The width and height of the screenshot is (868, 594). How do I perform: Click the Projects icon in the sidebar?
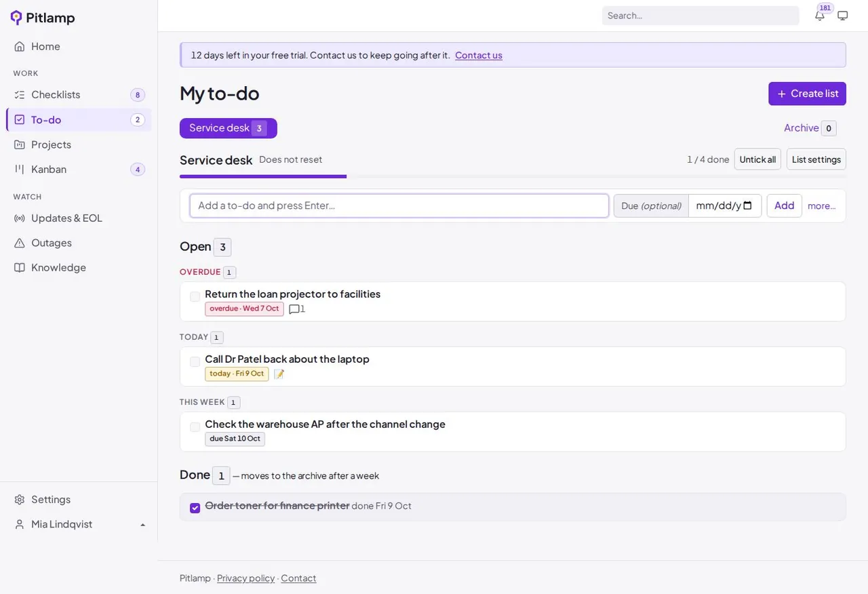point(20,144)
